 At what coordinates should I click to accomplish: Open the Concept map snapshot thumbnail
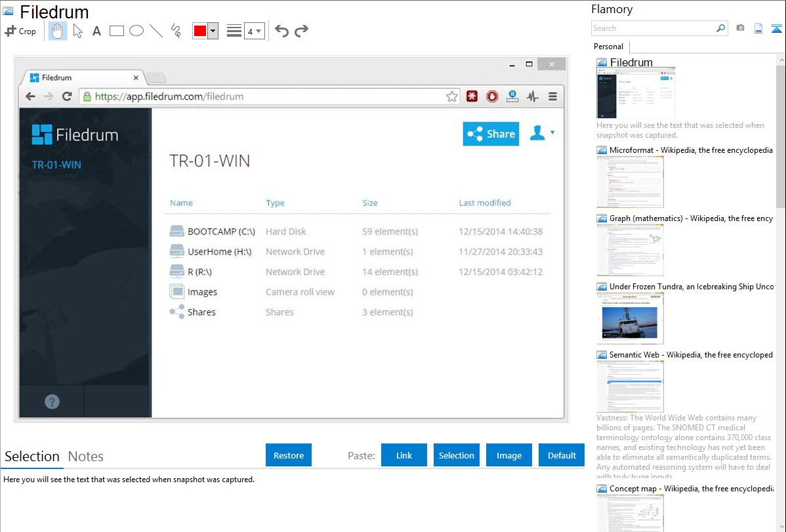(630, 514)
